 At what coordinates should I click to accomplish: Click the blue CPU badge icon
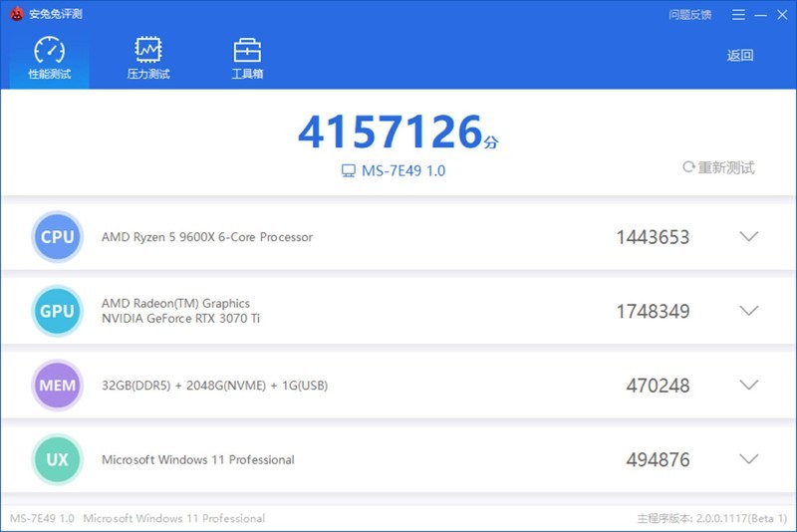click(57, 237)
